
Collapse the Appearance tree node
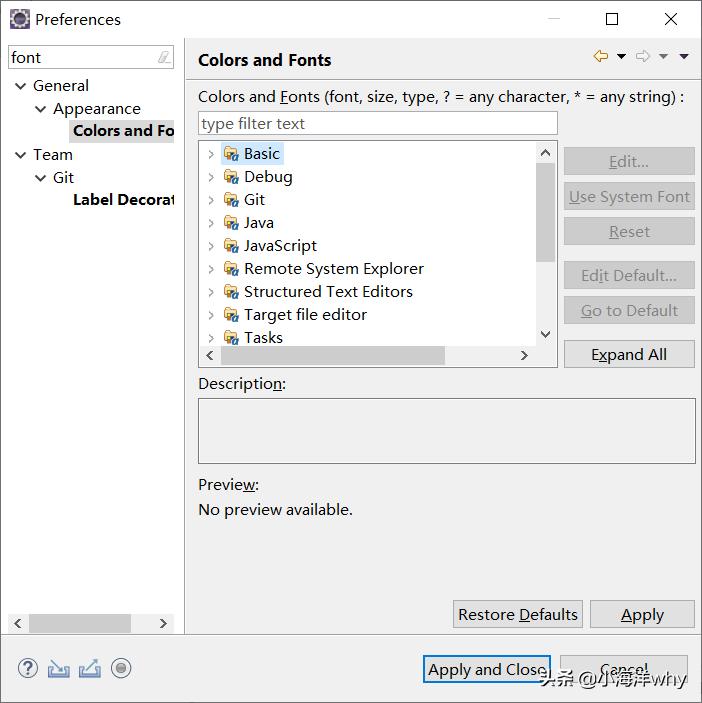(x=40, y=109)
